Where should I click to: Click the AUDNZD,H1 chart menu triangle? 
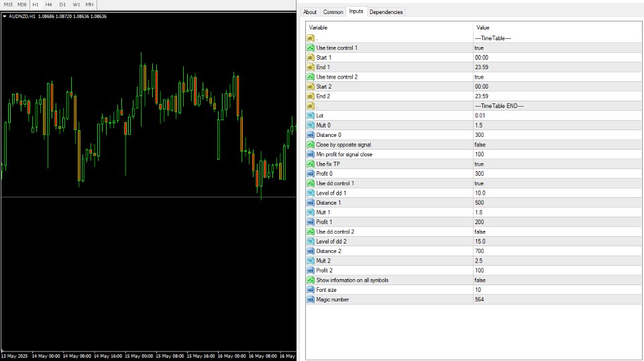[x=5, y=16]
